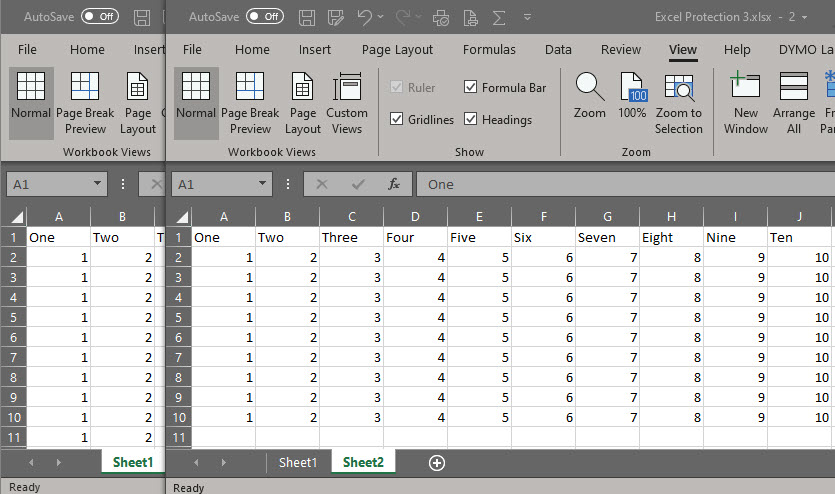Viewport: 835px width, 494px height.
Task: Select column D header in right window
Action: tap(415, 217)
